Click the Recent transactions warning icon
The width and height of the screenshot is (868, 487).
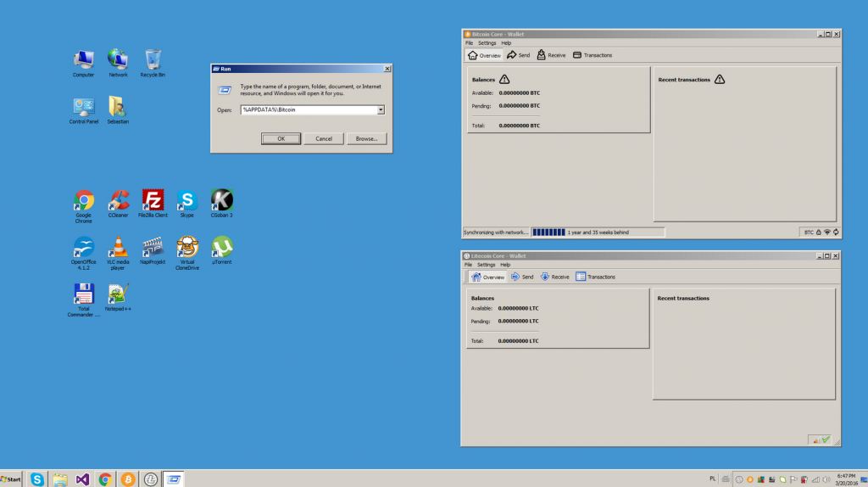(x=720, y=79)
